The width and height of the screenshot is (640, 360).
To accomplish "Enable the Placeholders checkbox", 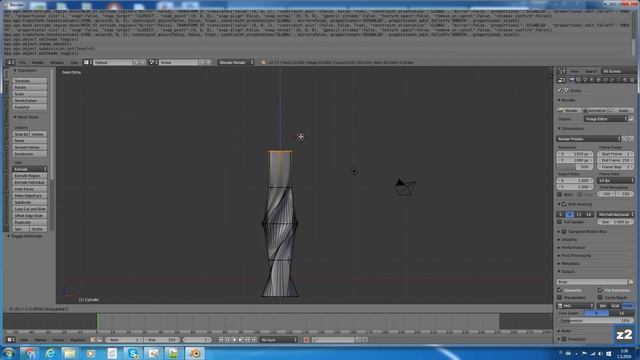I will click(560, 298).
